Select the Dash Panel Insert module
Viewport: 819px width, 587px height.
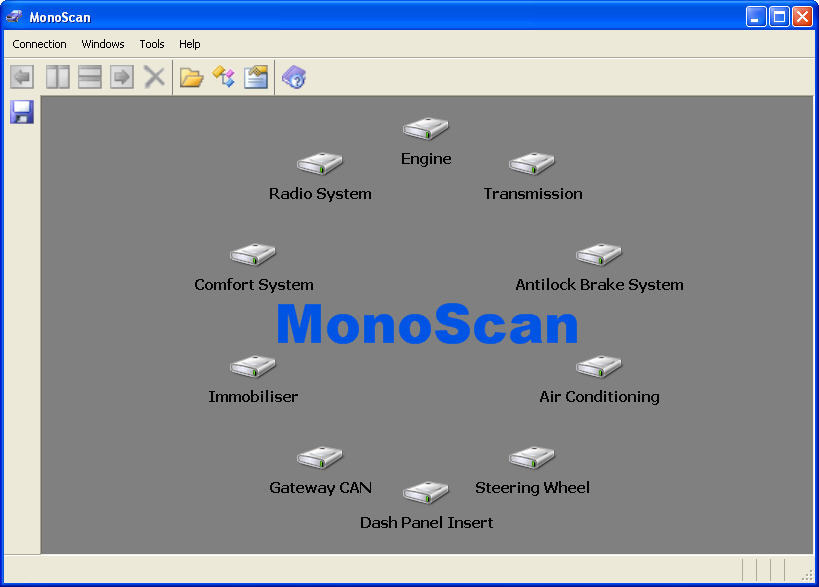[x=426, y=493]
